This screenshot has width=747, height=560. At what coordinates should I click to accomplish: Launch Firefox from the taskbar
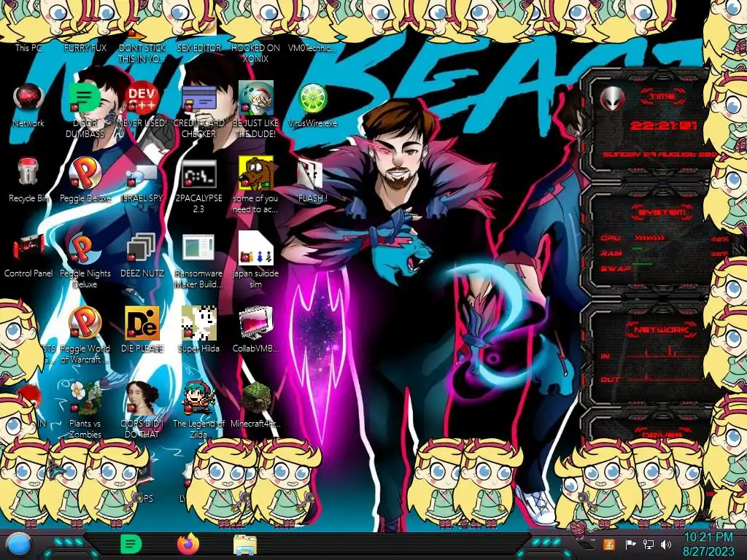[188, 544]
